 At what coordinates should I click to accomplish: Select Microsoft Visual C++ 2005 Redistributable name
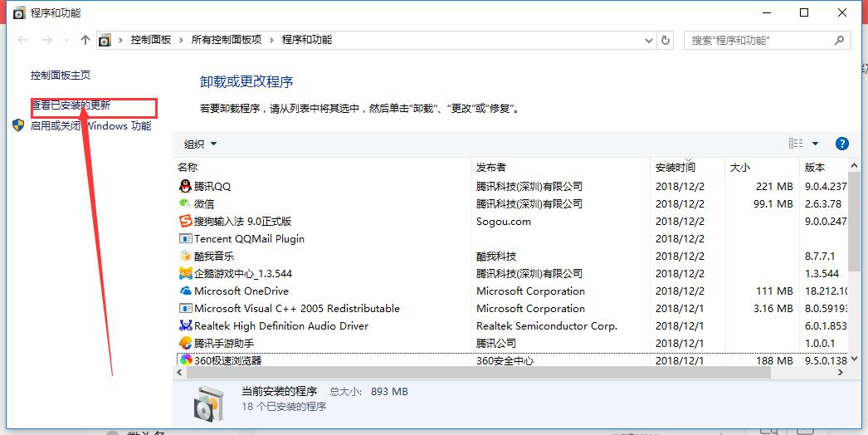(297, 309)
